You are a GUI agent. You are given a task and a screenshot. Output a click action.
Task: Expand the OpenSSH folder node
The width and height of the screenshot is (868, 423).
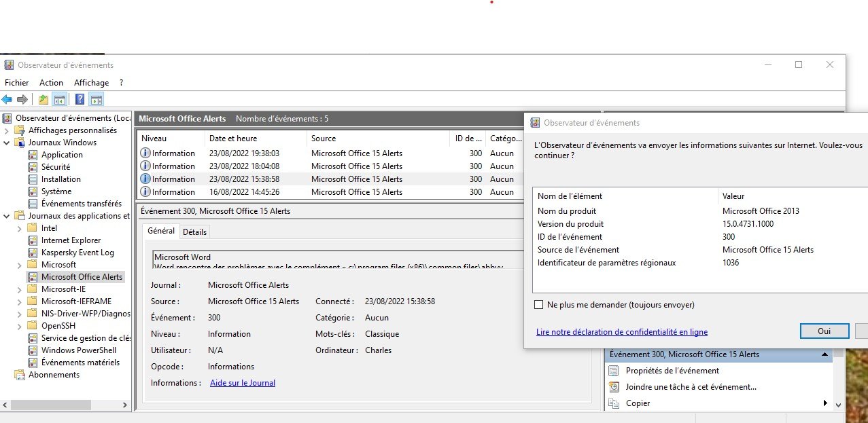(20, 326)
